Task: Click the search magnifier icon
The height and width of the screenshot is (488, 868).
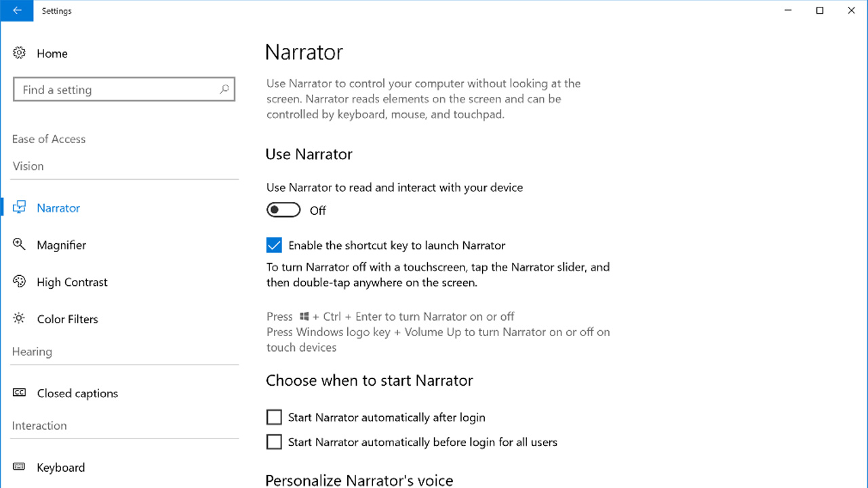Action: 224,89
